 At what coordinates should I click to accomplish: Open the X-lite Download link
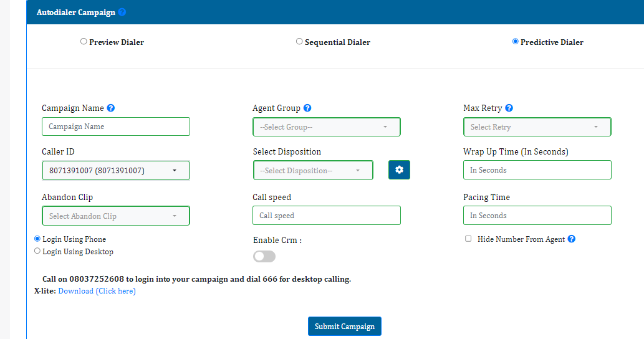[97, 291]
